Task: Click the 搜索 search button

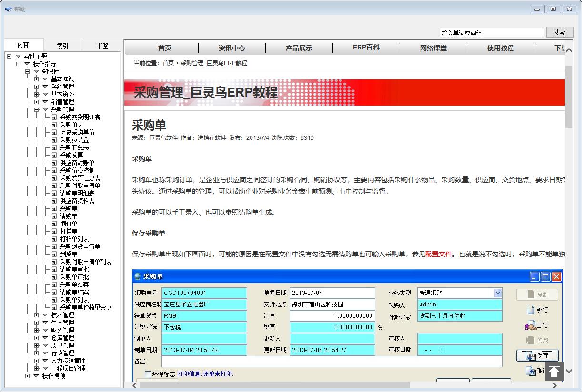Action: (x=559, y=32)
